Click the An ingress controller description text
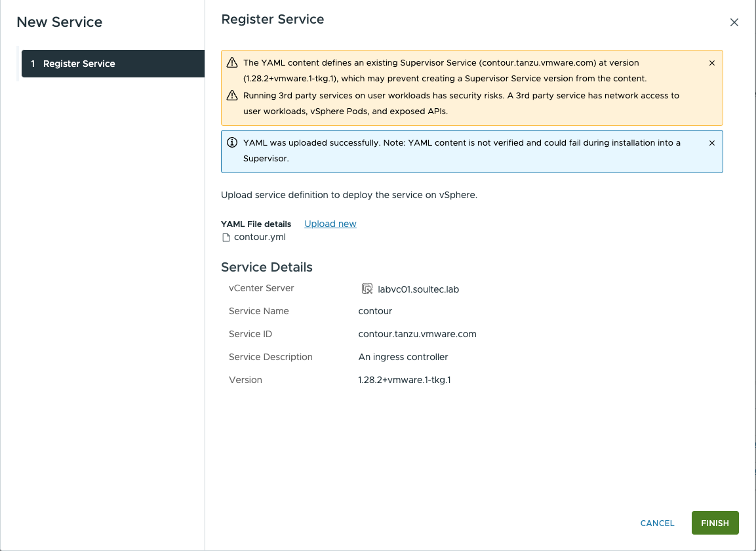This screenshot has width=756, height=551. [x=403, y=357]
